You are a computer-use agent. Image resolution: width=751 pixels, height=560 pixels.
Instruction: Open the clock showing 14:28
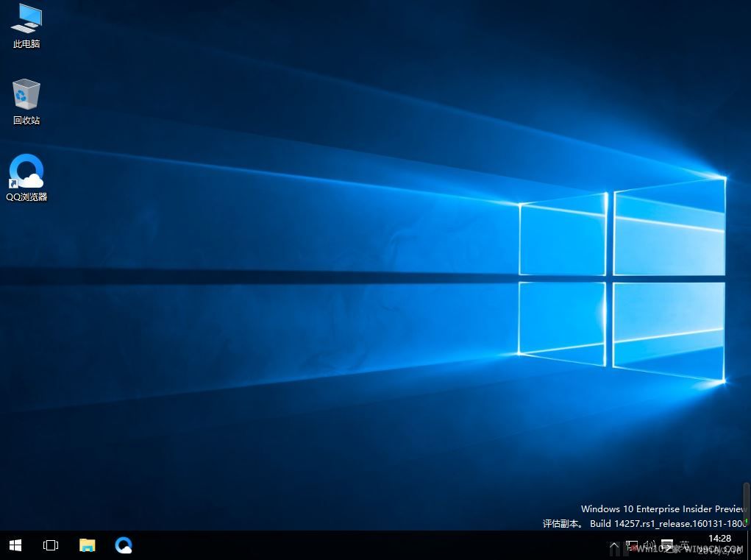tap(719, 545)
